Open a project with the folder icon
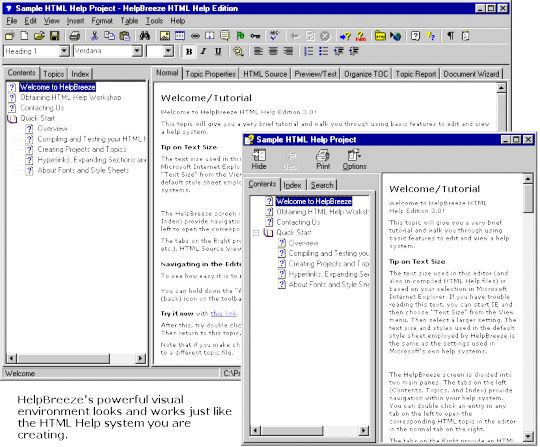 [39, 36]
